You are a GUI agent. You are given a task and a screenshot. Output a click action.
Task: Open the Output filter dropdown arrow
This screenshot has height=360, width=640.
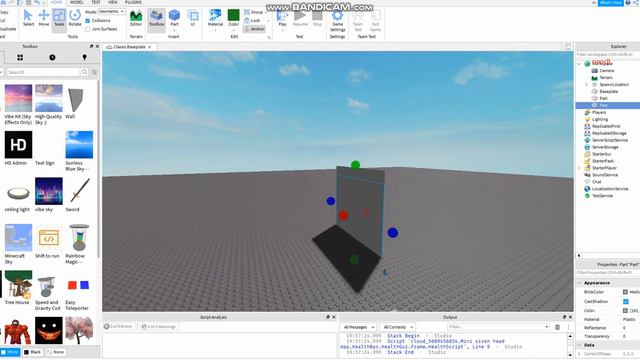click(x=547, y=327)
